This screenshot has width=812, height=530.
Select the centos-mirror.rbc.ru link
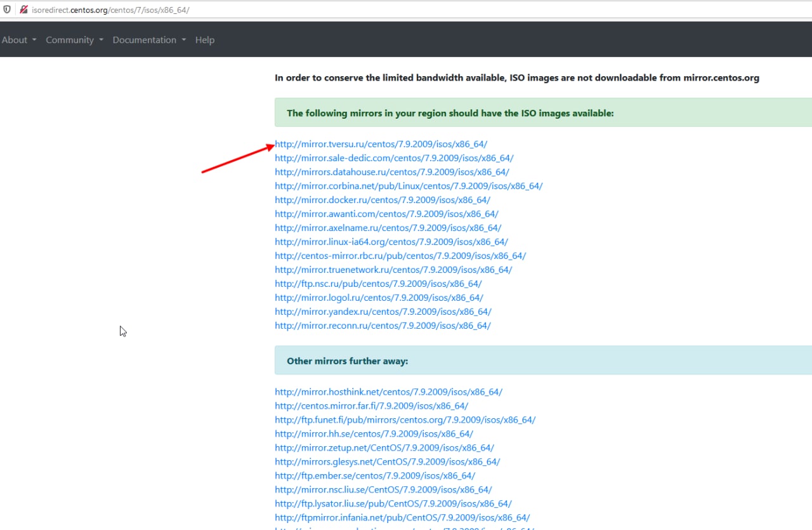400,256
